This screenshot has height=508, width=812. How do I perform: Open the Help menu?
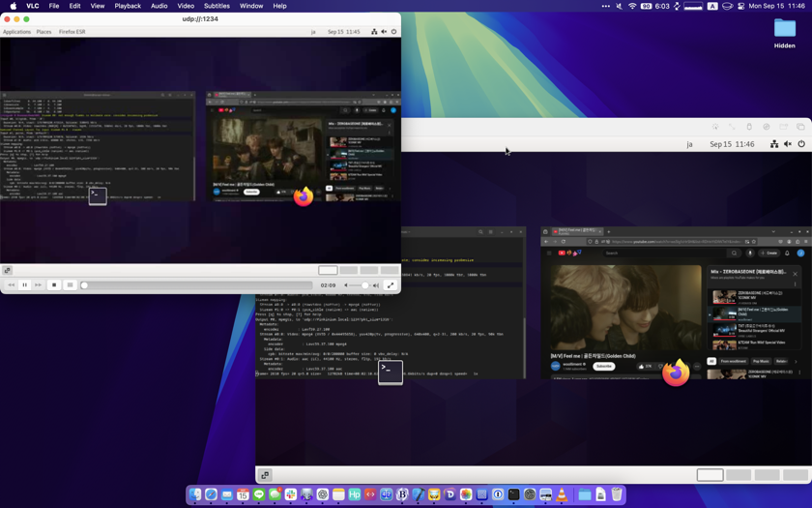[x=279, y=6]
